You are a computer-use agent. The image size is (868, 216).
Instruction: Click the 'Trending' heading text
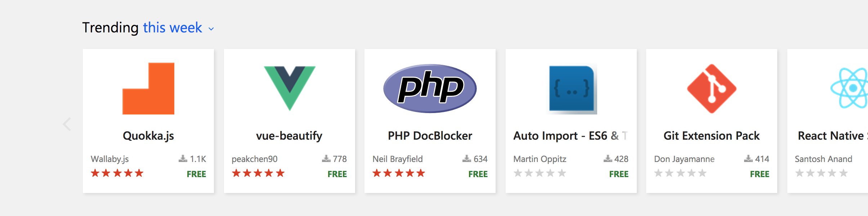(x=110, y=28)
